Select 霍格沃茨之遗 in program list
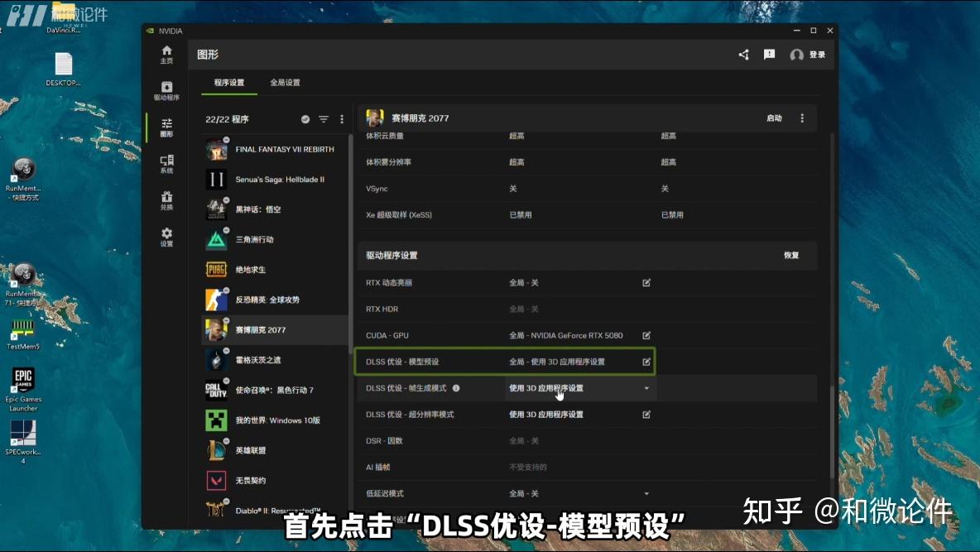The image size is (980, 552). tap(275, 360)
